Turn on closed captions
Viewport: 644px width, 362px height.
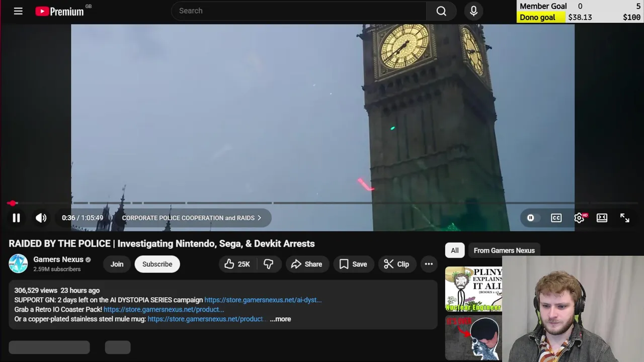click(556, 218)
